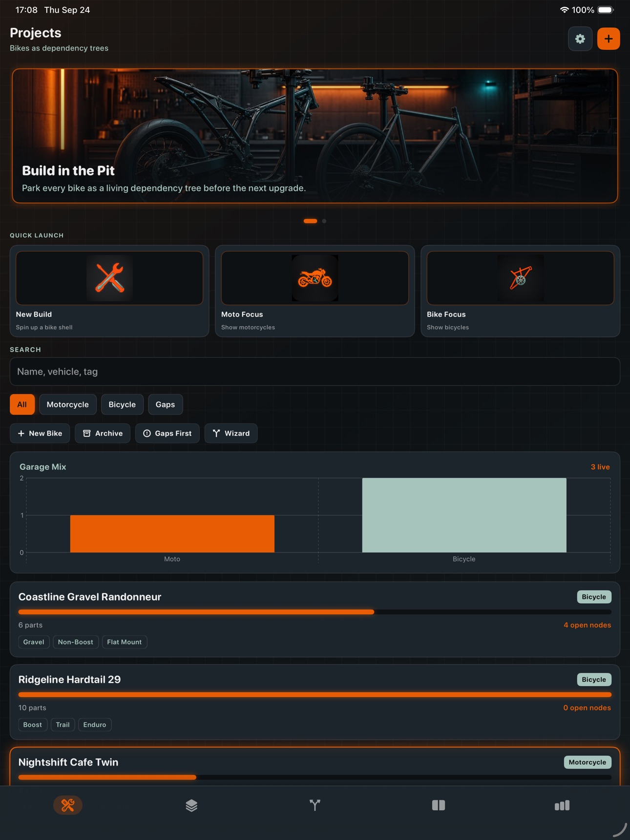Go to the second banner page dot
This screenshot has height=840, width=630.
pos(324,221)
